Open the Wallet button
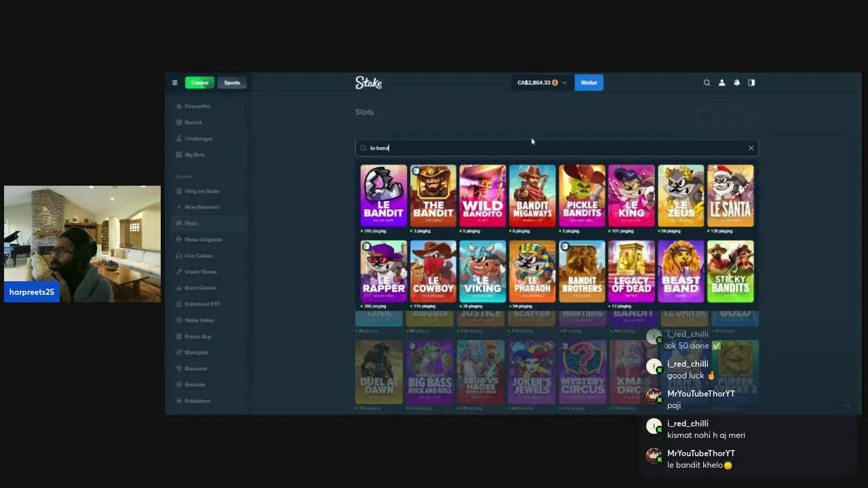 coord(589,83)
